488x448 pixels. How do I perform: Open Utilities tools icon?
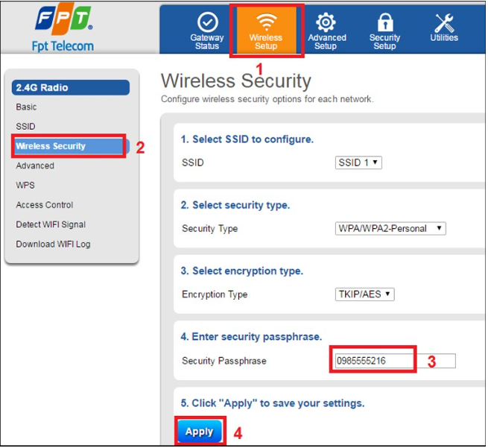click(x=444, y=22)
